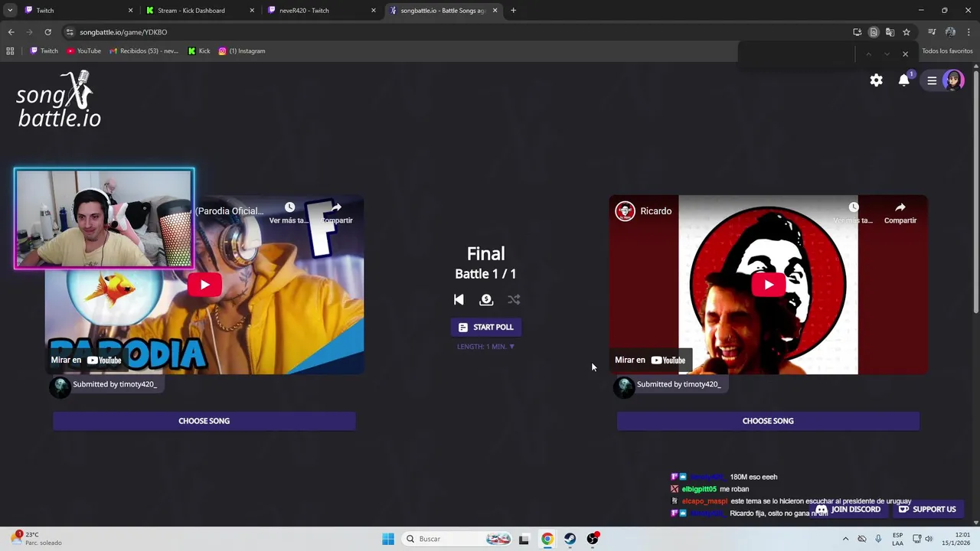Open the Chrome profile avatar
Viewport: 980px width, 551px height.
pyautogui.click(x=950, y=32)
